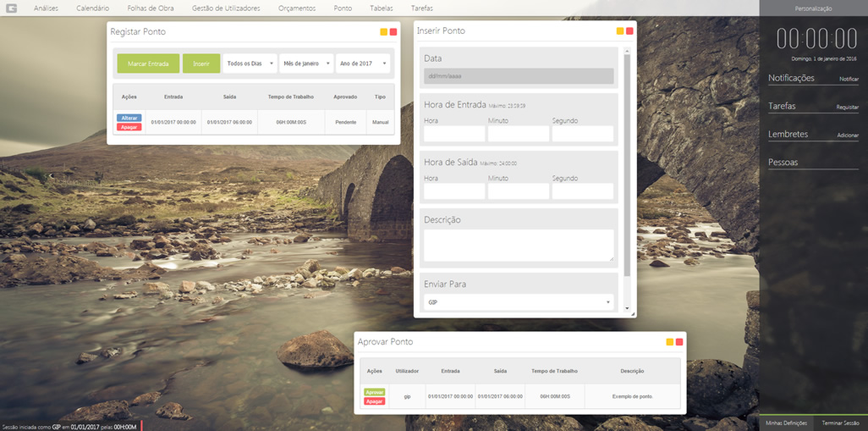Open the Todos os Dias dropdown
The height and width of the screenshot is (431, 868).
[x=250, y=64]
